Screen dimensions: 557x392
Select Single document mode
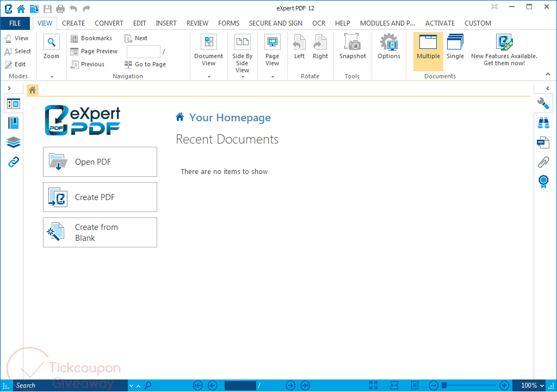[455, 47]
